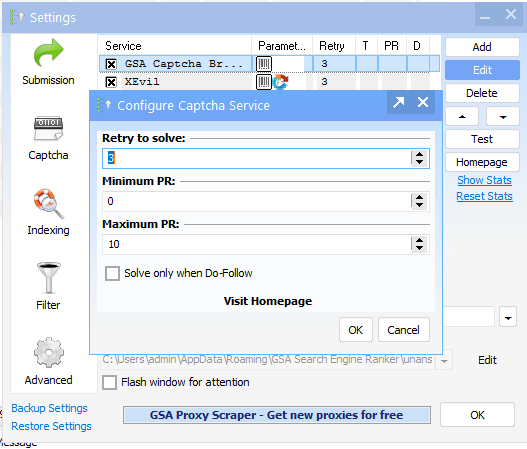Screen dimensions: 527x449
Task: Increase the Maximum PR value
Action: point(419,240)
